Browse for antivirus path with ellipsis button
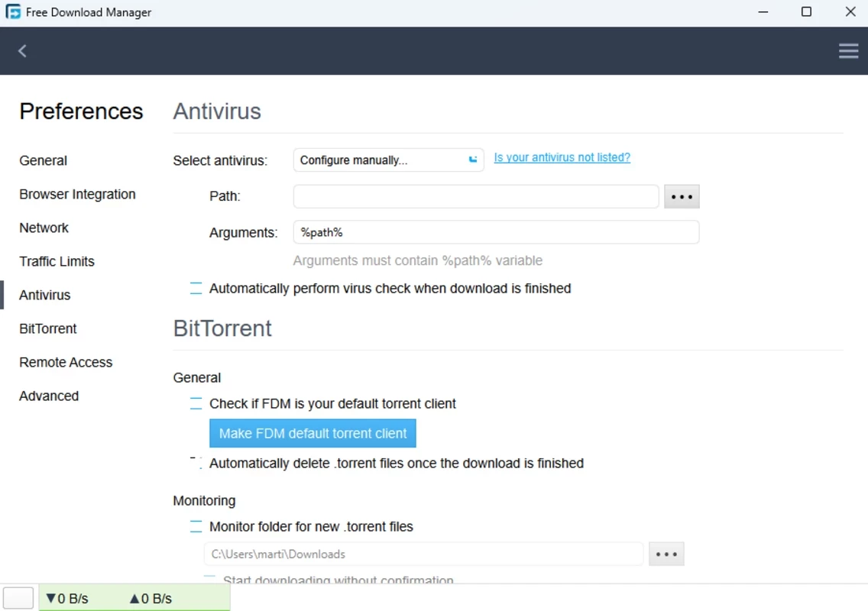 [x=682, y=196]
